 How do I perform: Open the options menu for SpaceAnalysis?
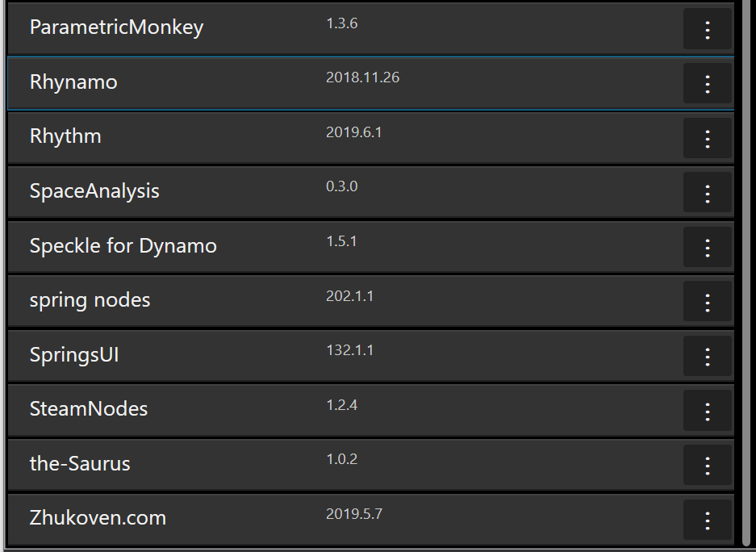(x=708, y=192)
